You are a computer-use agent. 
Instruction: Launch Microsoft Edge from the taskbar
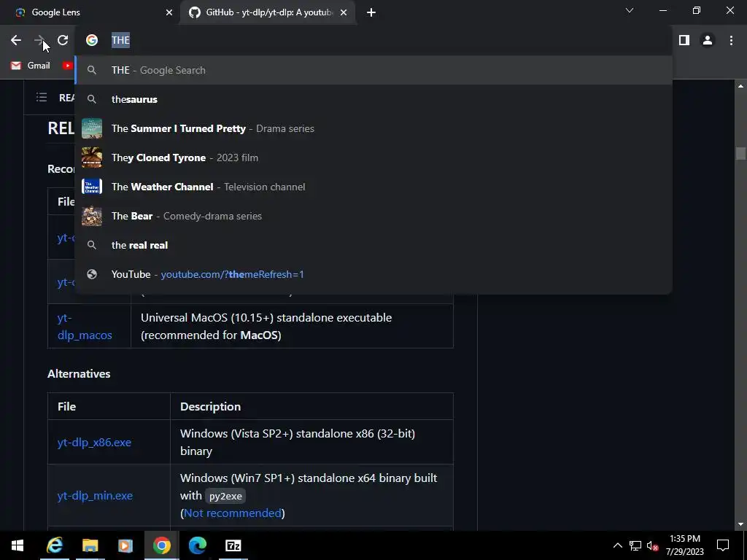point(197,545)
